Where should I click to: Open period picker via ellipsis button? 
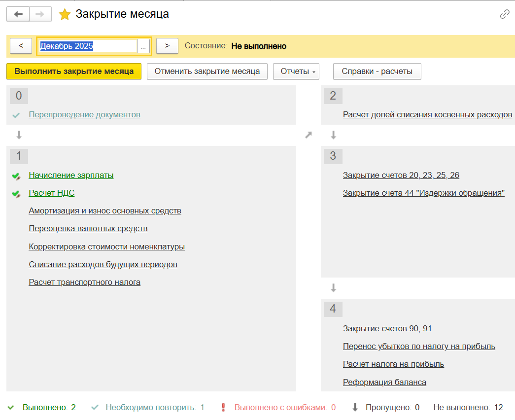tap(143, 46)
